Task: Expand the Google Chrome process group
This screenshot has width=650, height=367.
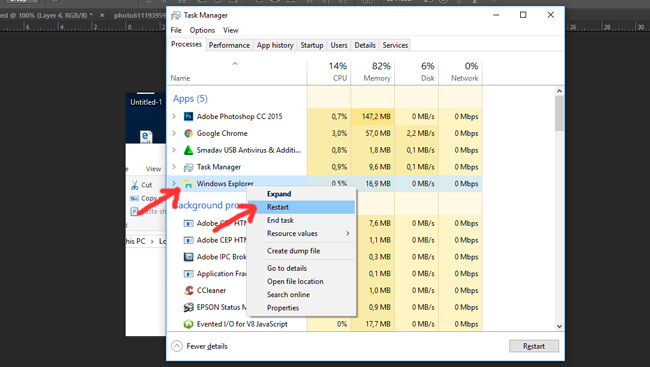Action: [174, 133]
